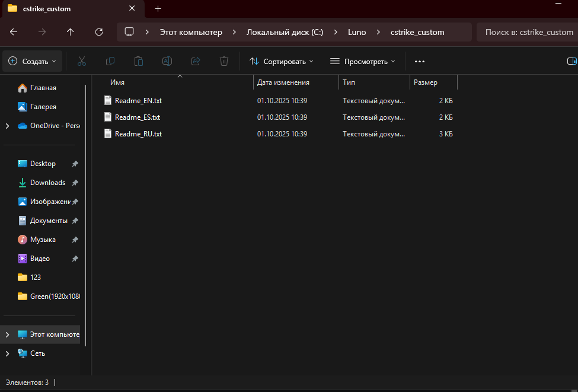Click the Share icon in toolbar
This screenshot has width=578, height=392.
point(196,61)
